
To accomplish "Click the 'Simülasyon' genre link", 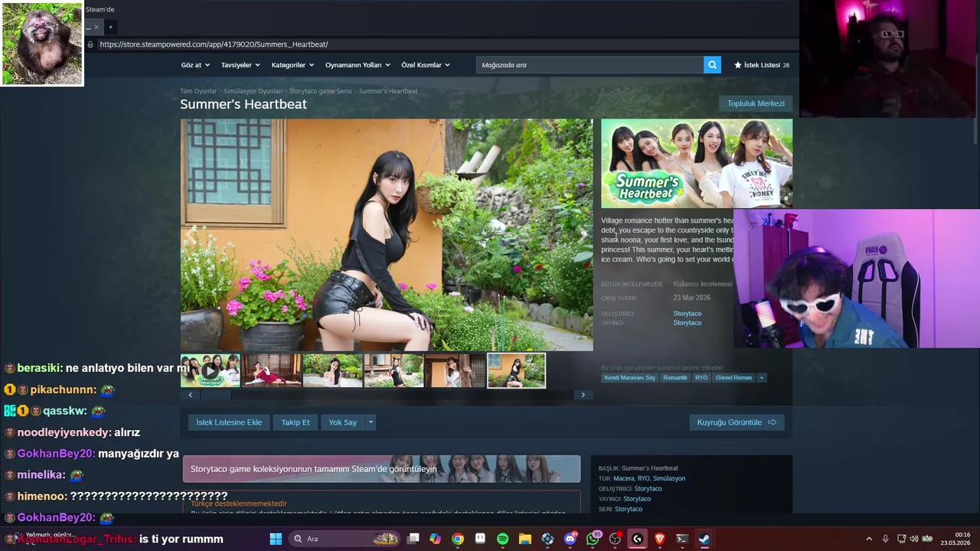I will pos(669,478).
